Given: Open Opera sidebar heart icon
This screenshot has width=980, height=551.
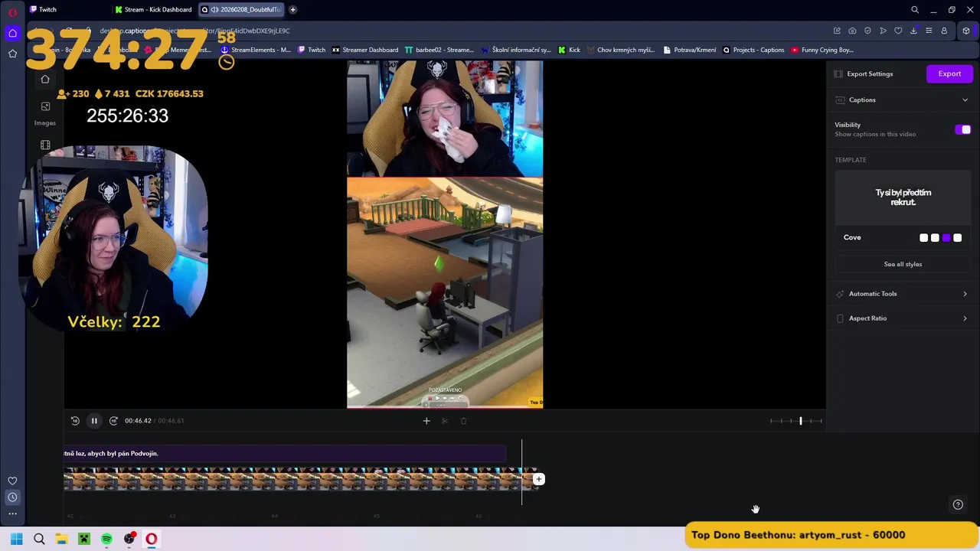Looking at the screenshot, I should coord(12,481).
